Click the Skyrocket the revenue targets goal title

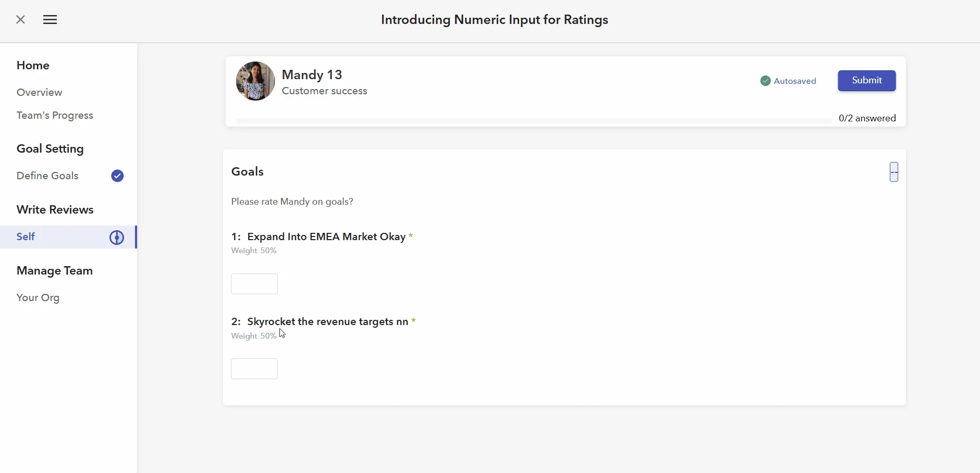(x=327, y=321)
